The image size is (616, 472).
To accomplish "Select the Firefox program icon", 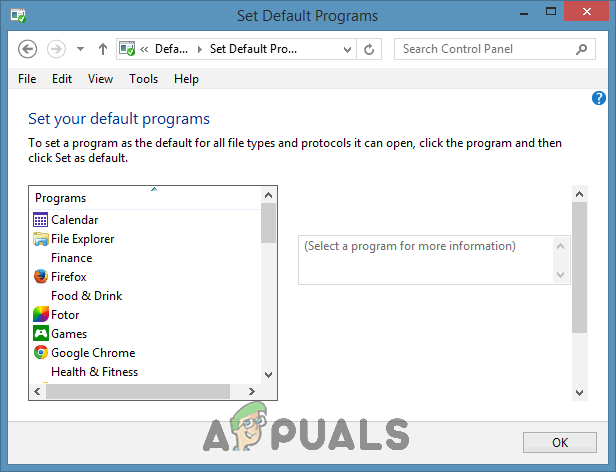I will coord(40,277).
